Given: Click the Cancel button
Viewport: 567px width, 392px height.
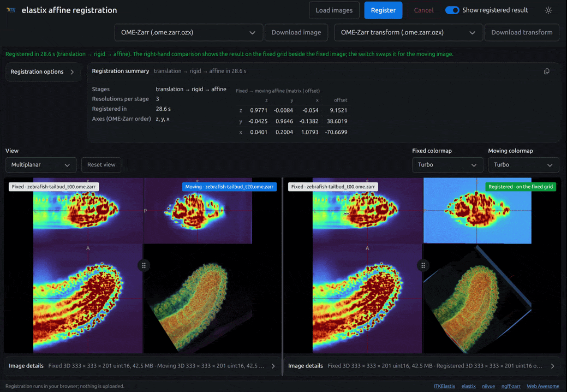Looking at the screenshot, I should coord(423,10).
